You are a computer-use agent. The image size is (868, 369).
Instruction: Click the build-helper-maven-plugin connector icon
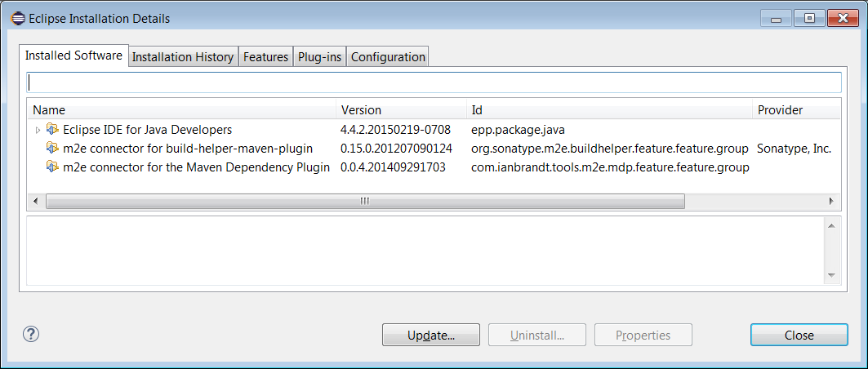click(x=53, y=148)
